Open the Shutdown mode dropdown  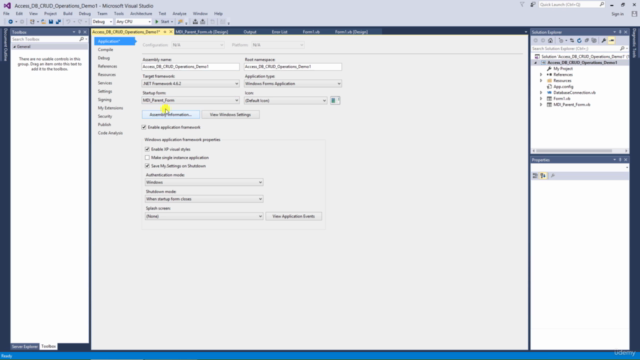[204, 199]
